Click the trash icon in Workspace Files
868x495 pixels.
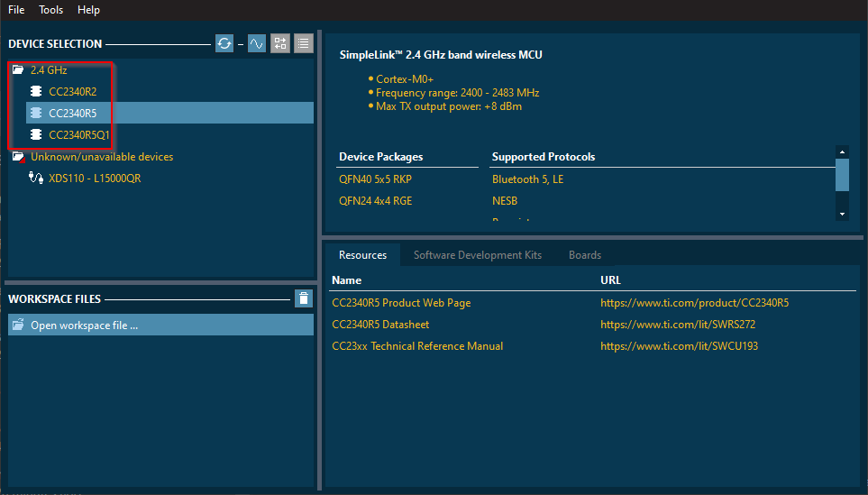click(x=304, y=298)
